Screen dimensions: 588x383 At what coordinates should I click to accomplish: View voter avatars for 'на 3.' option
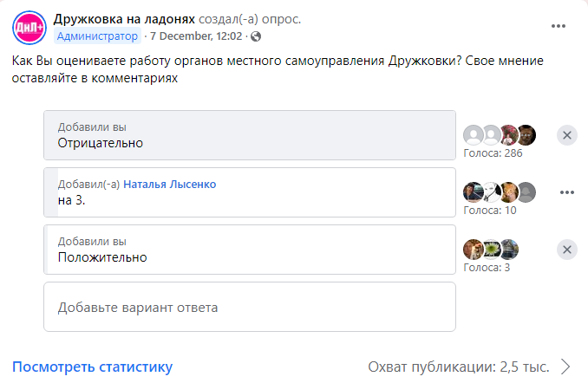500,192
